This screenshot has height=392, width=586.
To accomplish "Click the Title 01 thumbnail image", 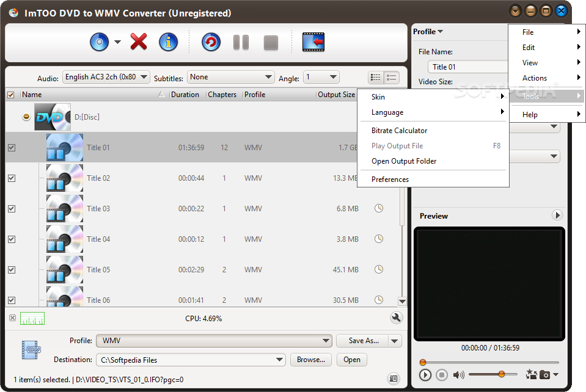I will pos(65,148).
